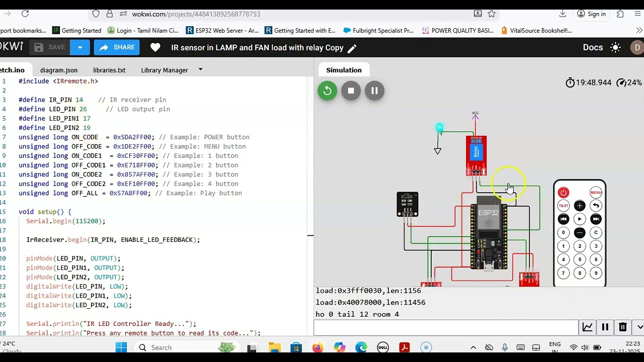Click the minus button on the IR remote
The height and width of the screenshot is (362, 644).
(580, 233)
